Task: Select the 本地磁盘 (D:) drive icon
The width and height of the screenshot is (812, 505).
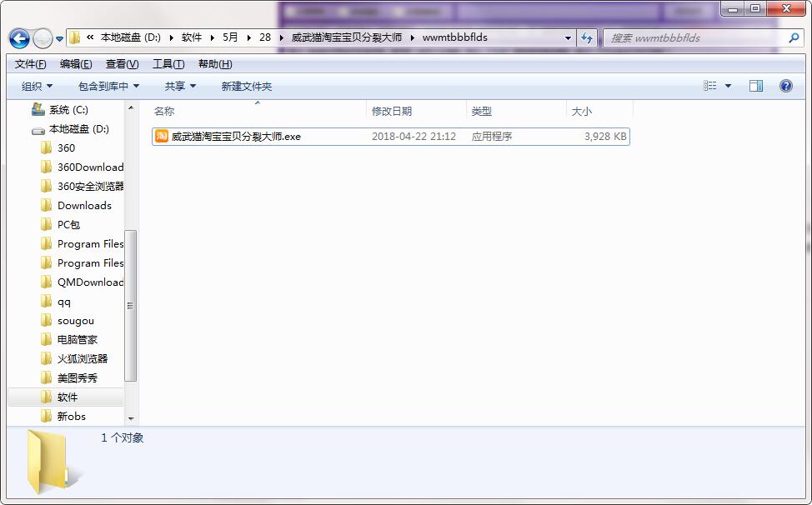Action: pos(38,128)
